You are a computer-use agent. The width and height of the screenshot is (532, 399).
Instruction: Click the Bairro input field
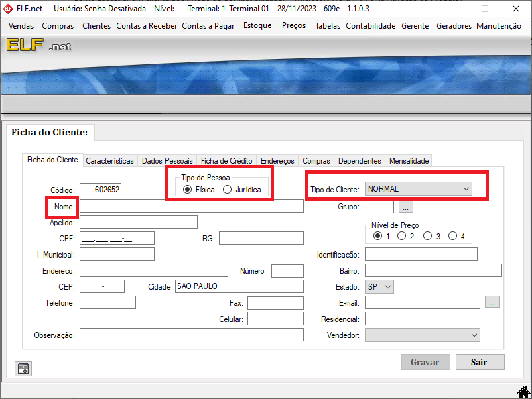[x=434, y=271]
